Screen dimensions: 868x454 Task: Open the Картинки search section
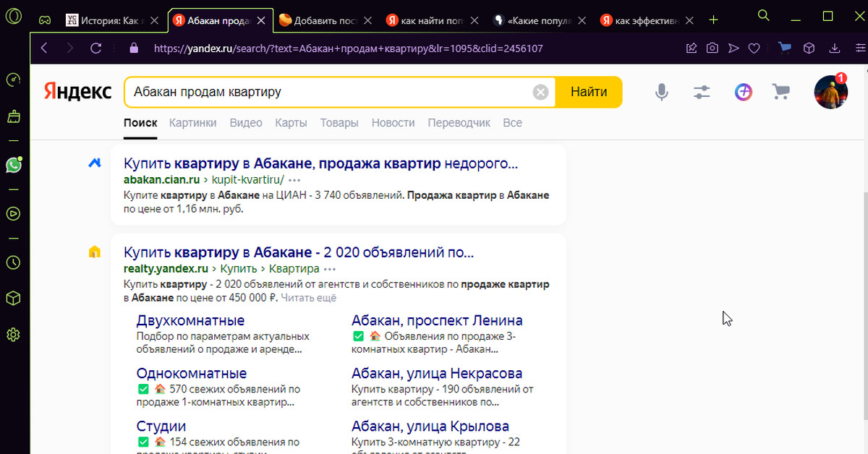point(192,123)
